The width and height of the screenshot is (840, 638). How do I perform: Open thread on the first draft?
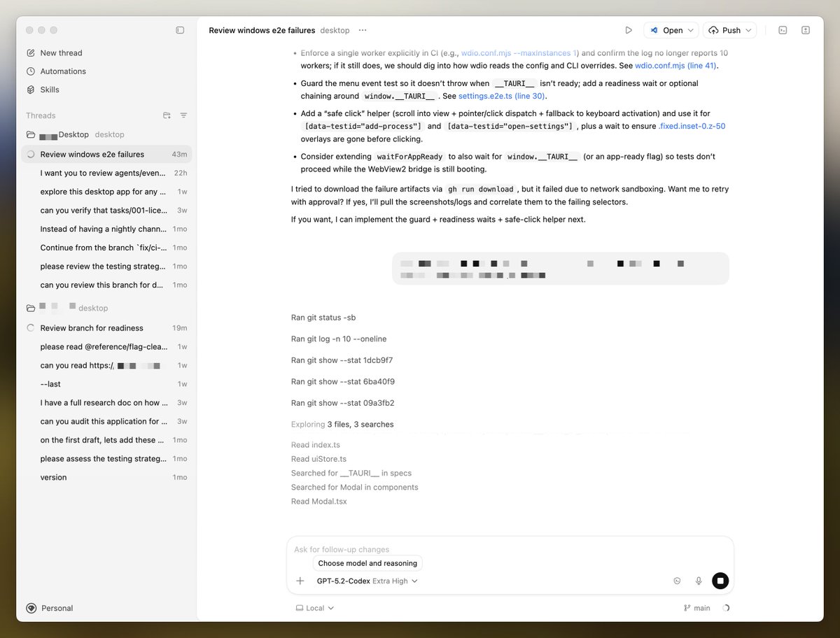point(106,440)
